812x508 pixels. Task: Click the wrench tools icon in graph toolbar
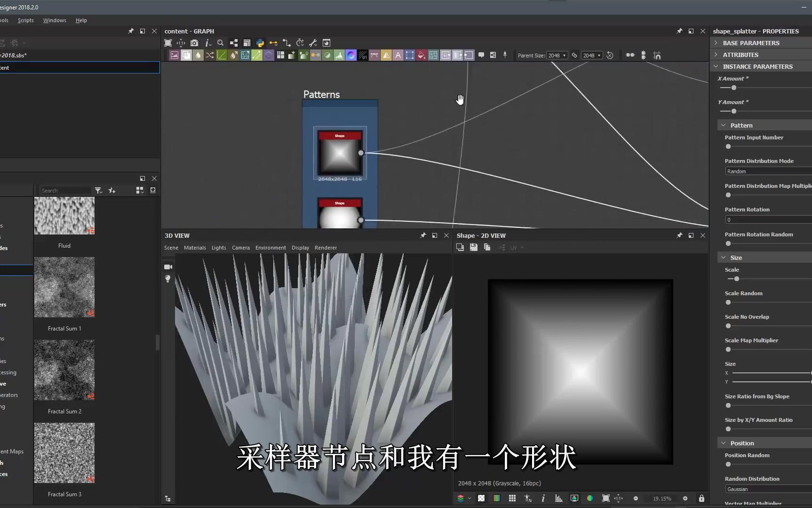[313, 43]
